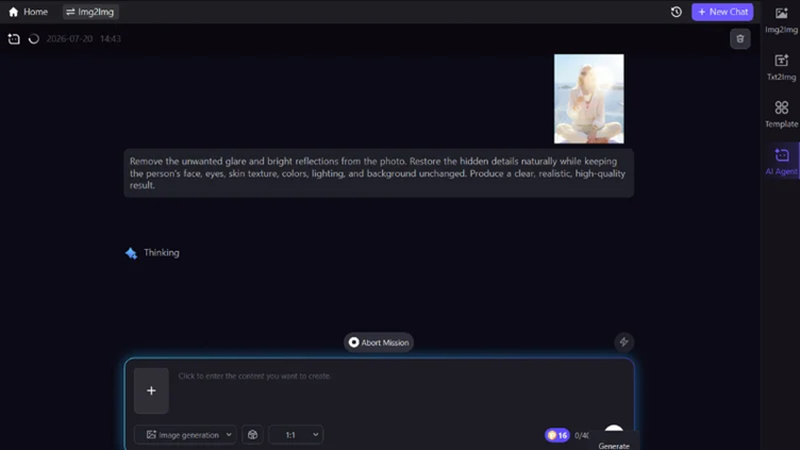The height and width of the screenshot is (450, 800).
Task: Open Img2Img in the right sidebar
Action: point(781,20)
